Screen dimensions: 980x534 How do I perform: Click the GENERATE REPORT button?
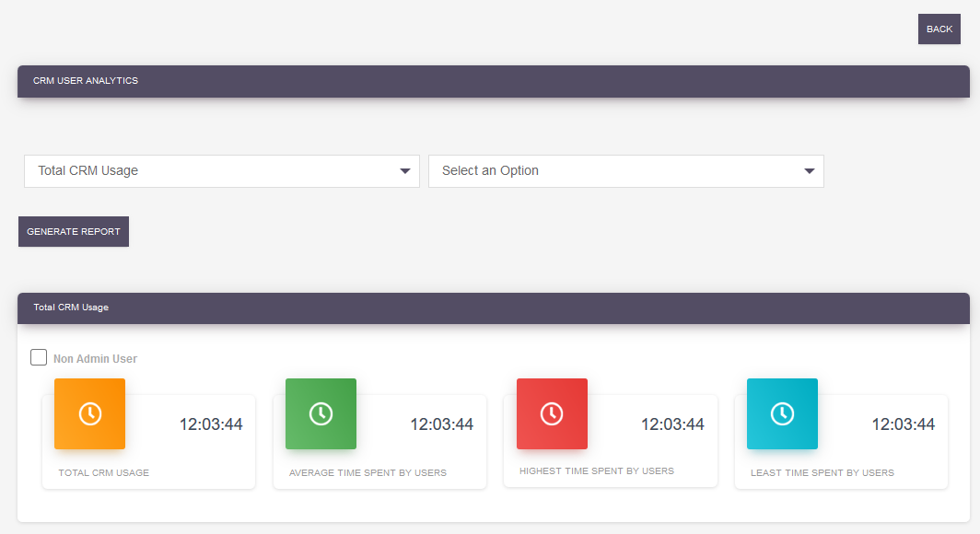tap(74, 232)
